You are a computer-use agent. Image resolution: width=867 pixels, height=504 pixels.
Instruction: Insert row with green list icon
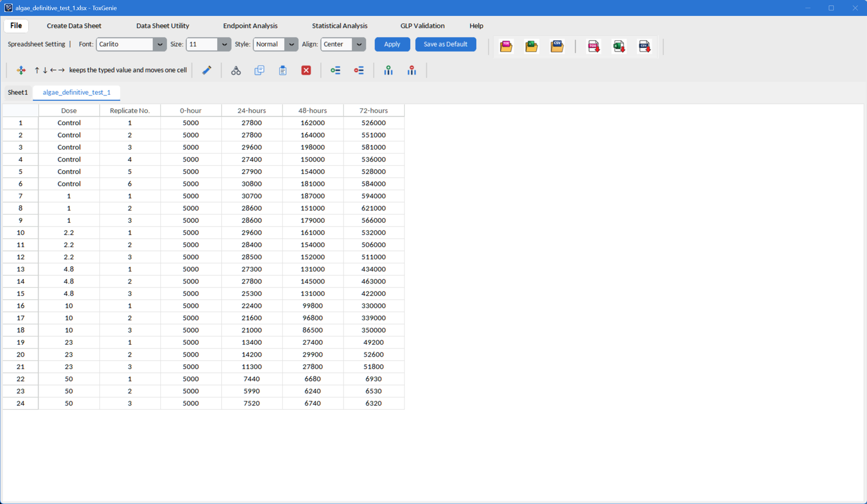pyautogui.click(x=335, y=70)
